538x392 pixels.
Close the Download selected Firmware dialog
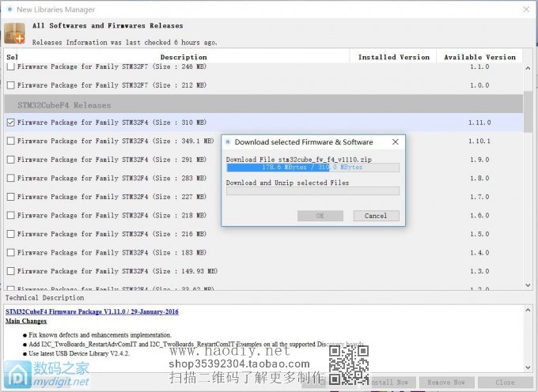coord(394,142)
